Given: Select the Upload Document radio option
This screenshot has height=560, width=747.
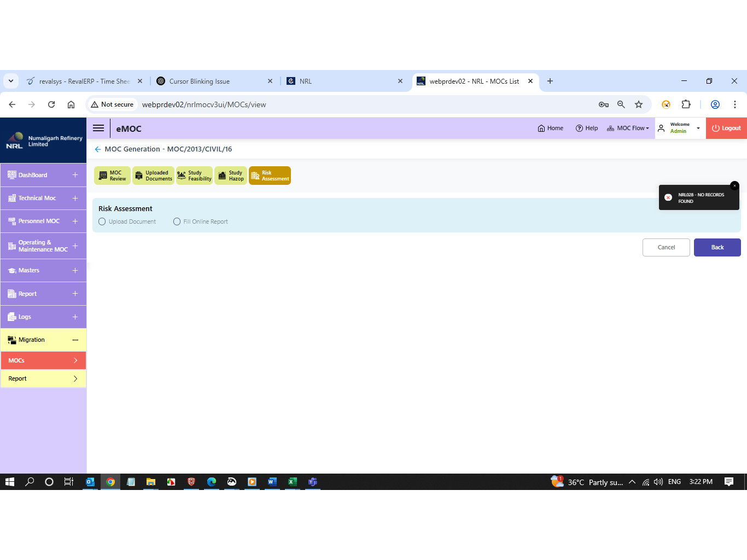Looking at the screenshot, I should pos(102,222).
